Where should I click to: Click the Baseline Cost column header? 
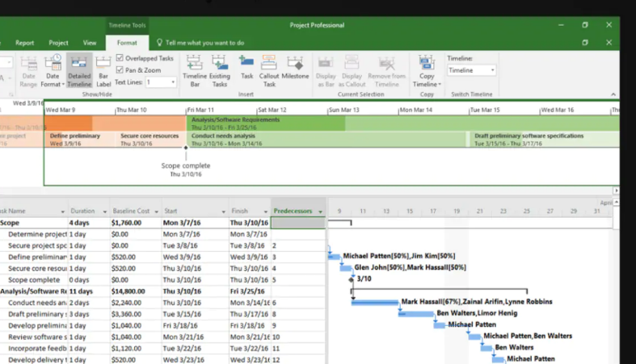pyautogui.click(x=136, y=211)
